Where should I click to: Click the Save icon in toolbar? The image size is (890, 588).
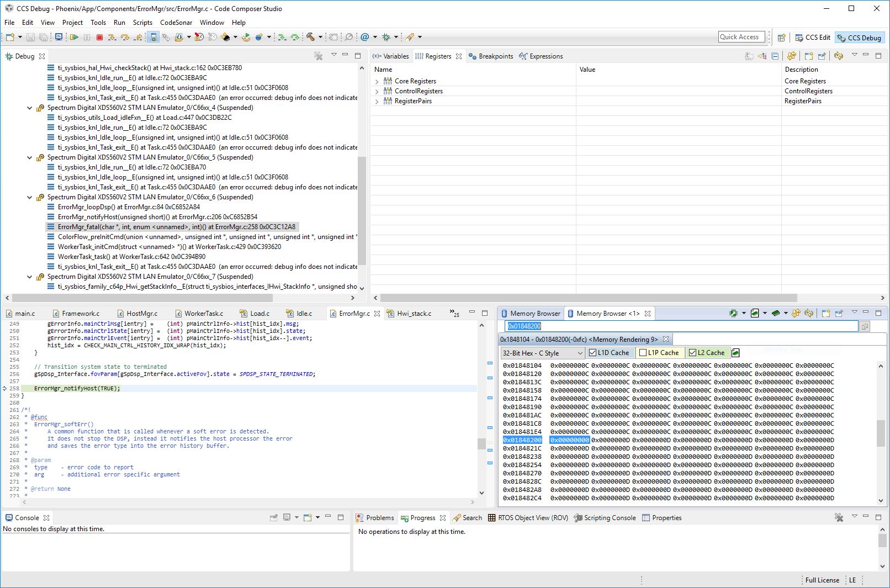(30, 38)
